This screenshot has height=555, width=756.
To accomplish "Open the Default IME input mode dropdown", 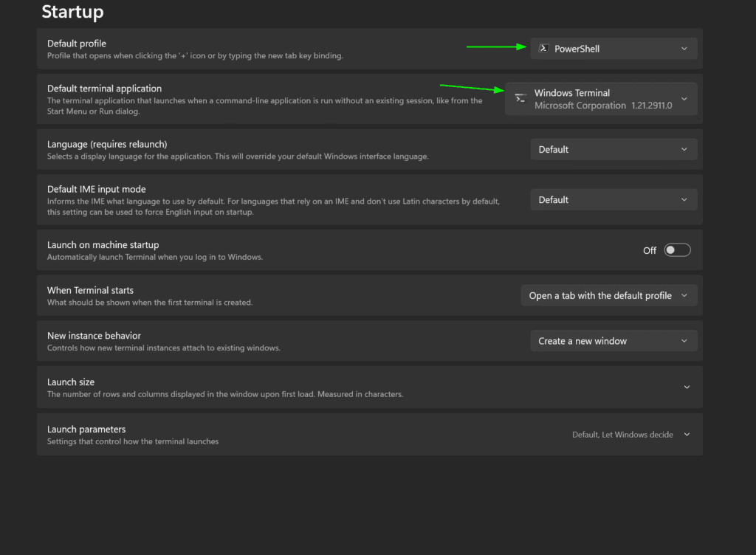I will 614,199.
